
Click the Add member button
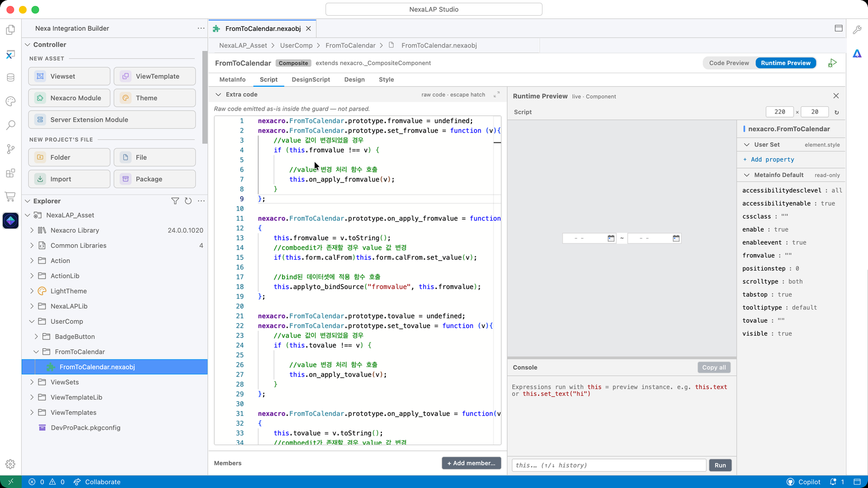coord(471,463)
